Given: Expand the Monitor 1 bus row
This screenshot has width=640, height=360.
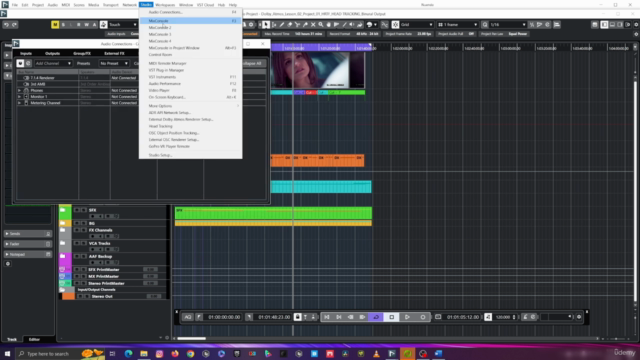Looking at the screenshot, I should 19,97.
